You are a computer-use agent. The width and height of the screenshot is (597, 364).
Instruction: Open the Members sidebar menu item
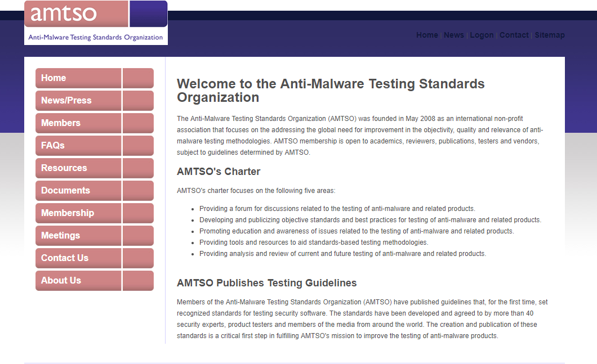click(95, 123)
